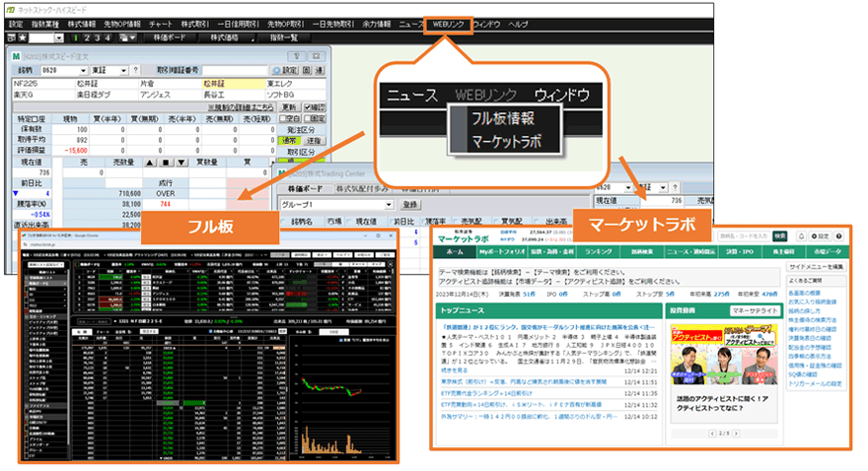Click the down triangle price button

point(181,163)
